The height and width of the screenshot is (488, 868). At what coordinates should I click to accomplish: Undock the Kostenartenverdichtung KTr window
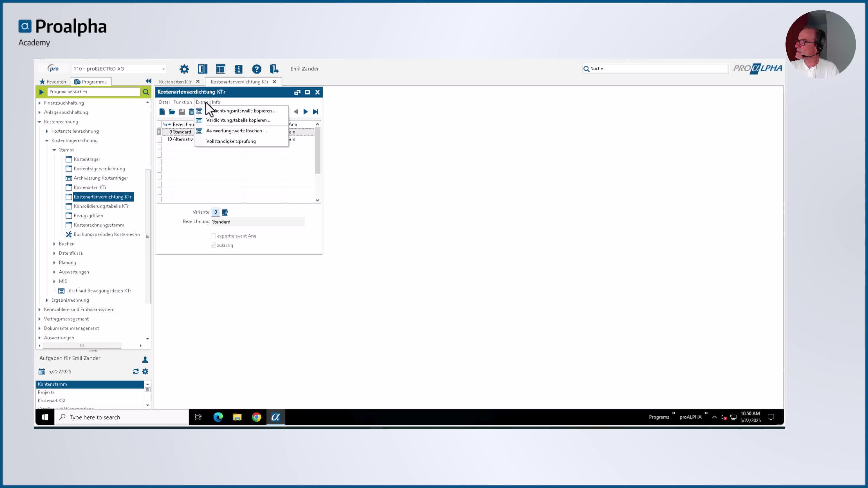pos(297,92)
